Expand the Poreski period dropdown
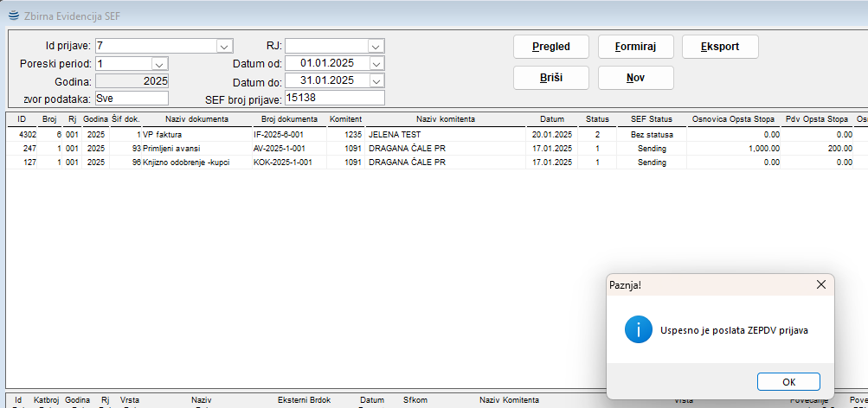The width and height of the screenshot is (868, 408). click(x=159, y=64)
